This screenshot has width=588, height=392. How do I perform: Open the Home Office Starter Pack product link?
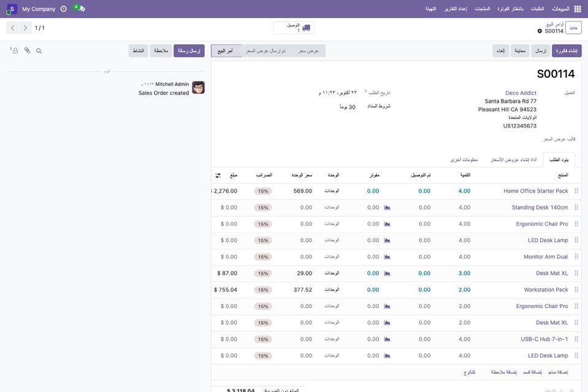(x=535, y=191)
